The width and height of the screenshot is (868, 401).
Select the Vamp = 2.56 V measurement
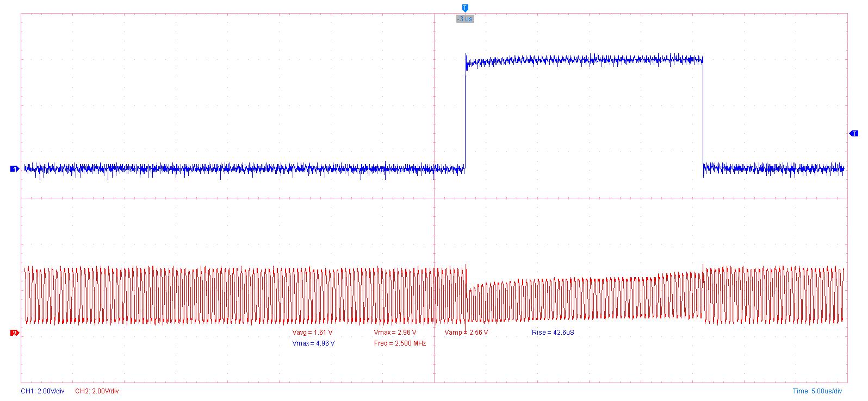[466, 333]
